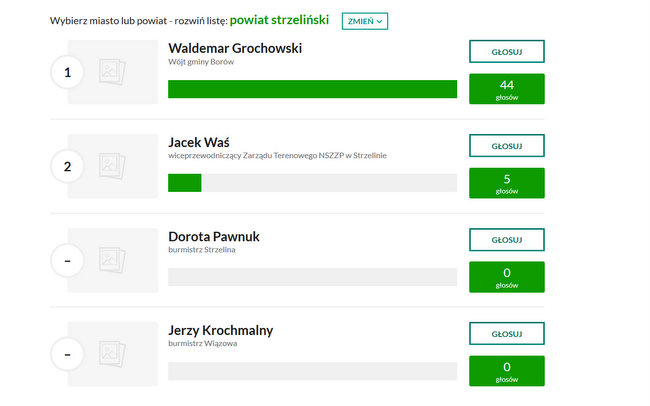Click Waldemar Grochowski photo placeholder icon
Image resolution: width=650 pixels, height=406 pixels.
click(x=112, y=72)
